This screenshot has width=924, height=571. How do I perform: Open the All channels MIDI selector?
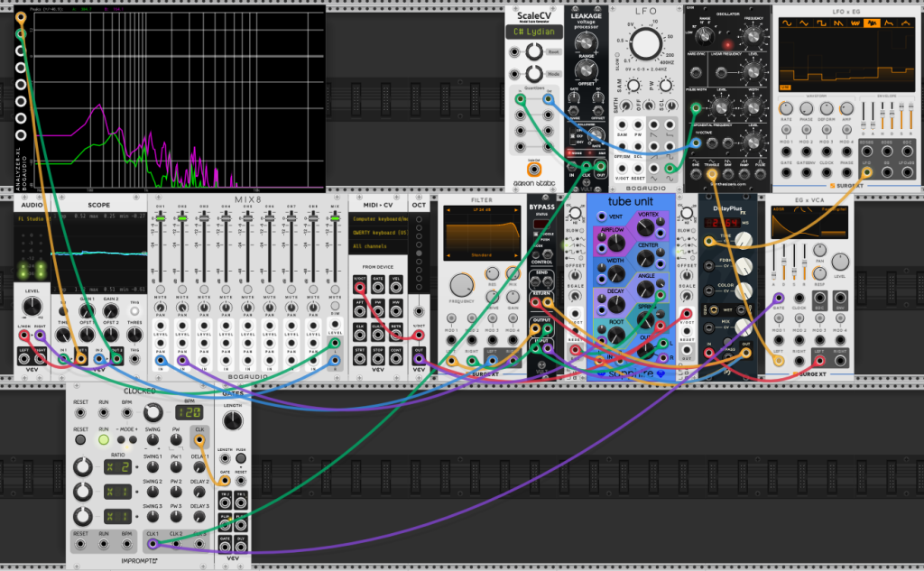click(x=378, y=246)
